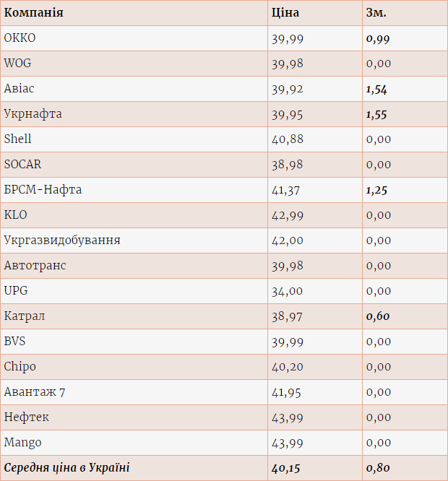Select the Shell price 40,88
This screenshot has height=481, width=448.
287,139
